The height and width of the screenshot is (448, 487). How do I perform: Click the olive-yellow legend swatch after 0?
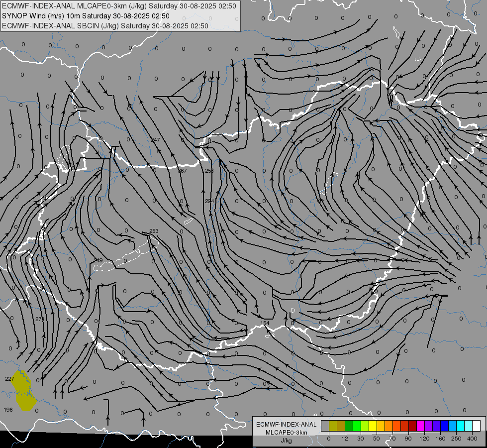333,426
